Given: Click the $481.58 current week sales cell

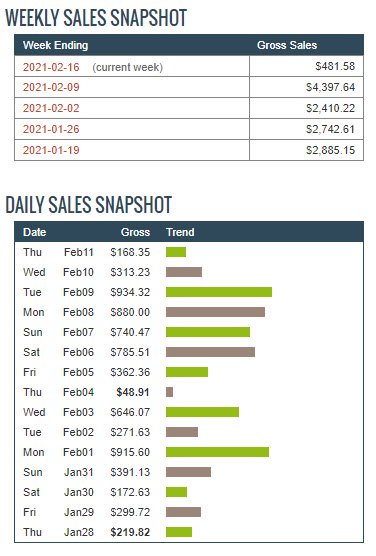Looking at the screenshot, I should (306, 66).
